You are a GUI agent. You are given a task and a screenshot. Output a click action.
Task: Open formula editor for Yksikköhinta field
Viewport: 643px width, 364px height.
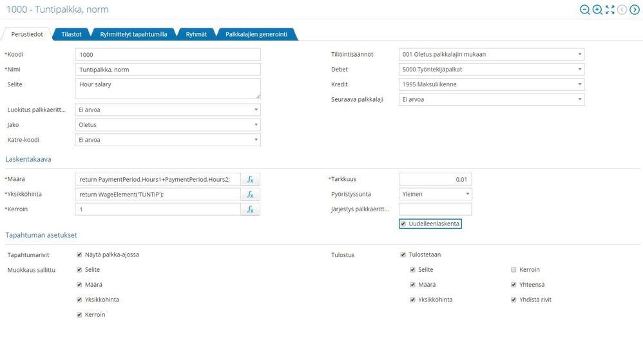(250, 195)
